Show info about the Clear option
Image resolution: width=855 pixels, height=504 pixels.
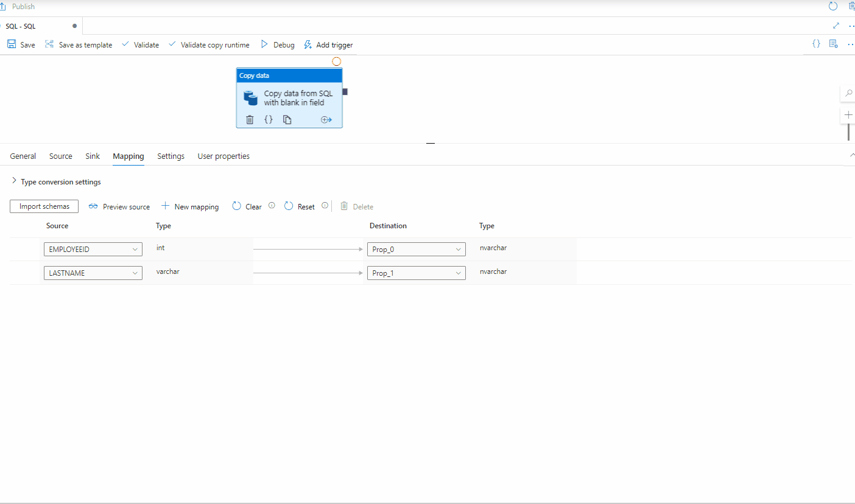[272, 205]
